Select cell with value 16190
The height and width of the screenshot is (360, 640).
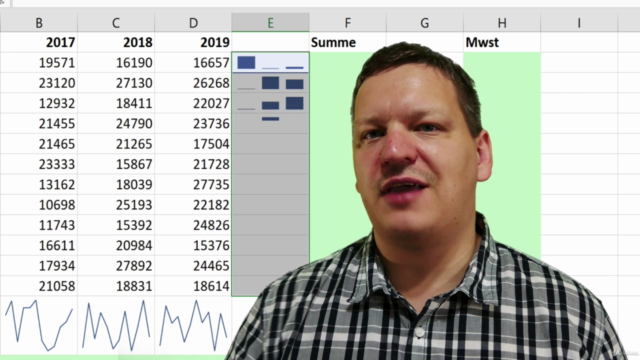point(116,63)
